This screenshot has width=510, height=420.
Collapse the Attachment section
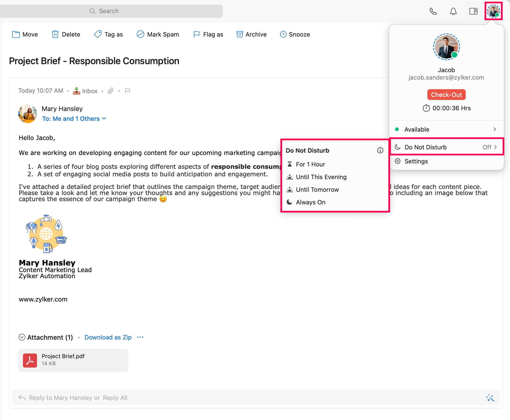coord(22,337)
